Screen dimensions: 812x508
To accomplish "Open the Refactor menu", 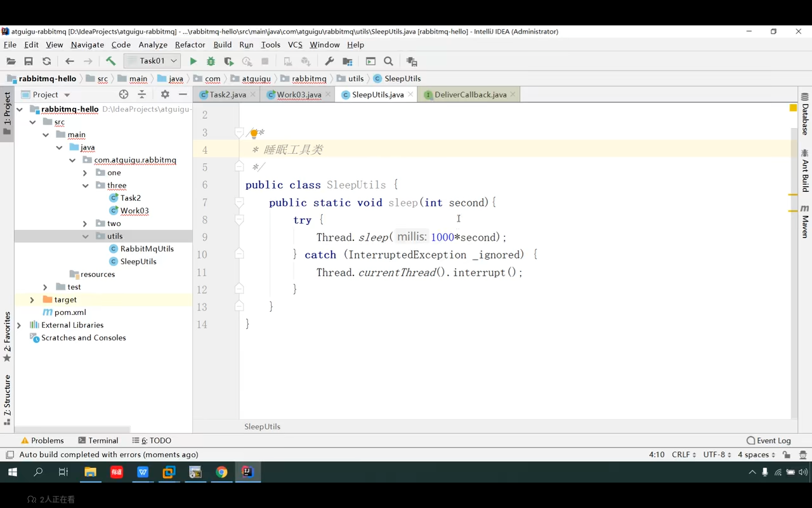I will (190, 44).
